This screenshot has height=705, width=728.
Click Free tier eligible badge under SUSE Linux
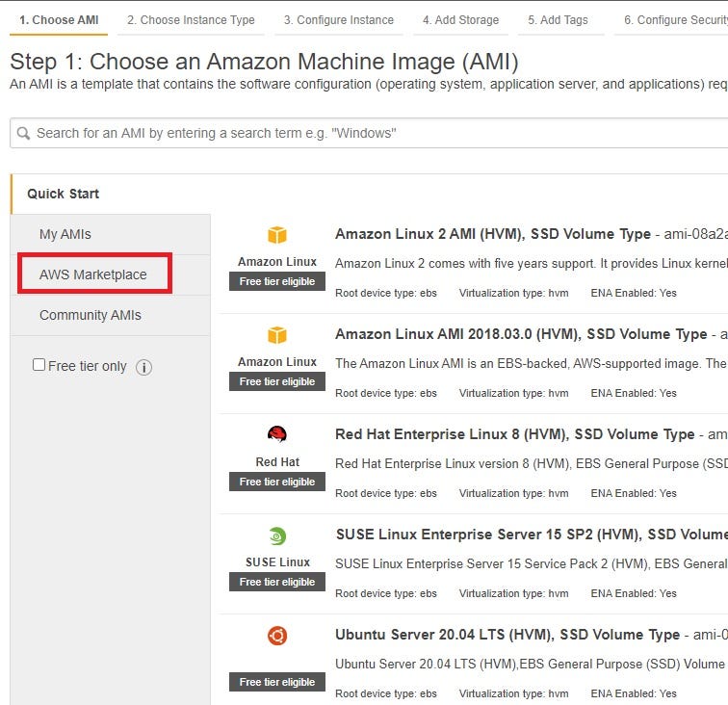tap(277, 582)
